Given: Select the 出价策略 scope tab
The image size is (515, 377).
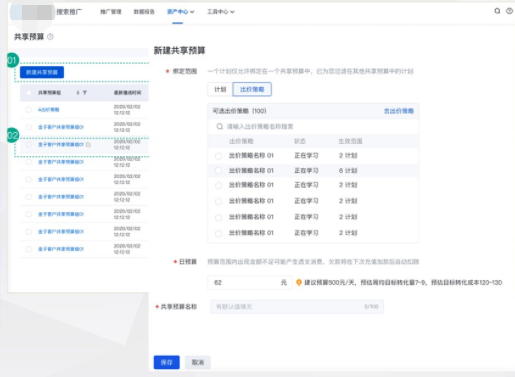Looking at the screenshot, I should (252, 89).
